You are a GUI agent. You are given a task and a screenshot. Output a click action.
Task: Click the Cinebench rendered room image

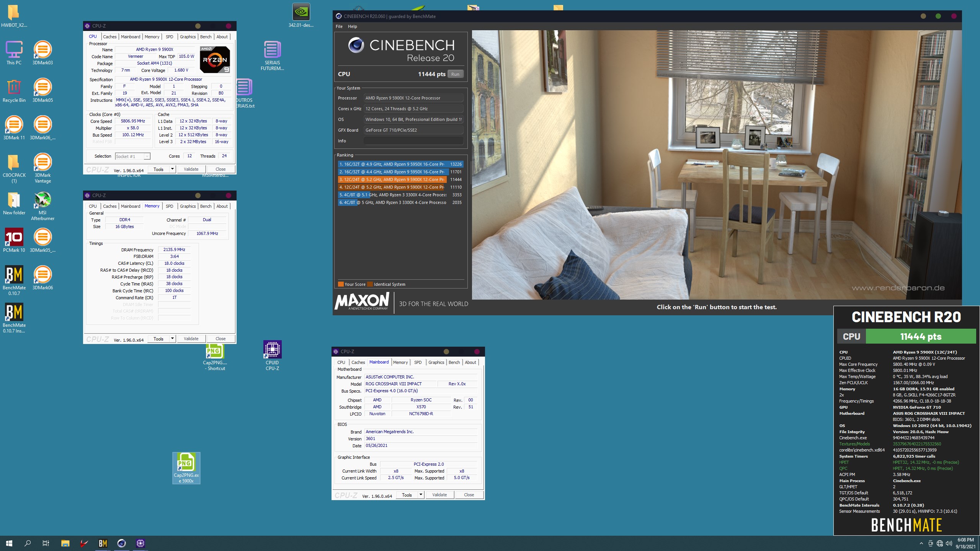717,165
